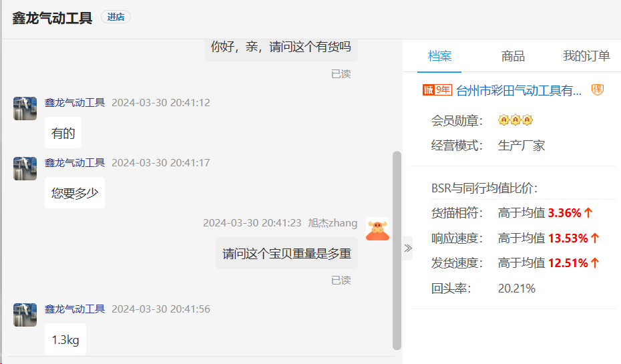This screenshot has width=621, height=364.
Task: Click the 有的 message bubble
Action: 63,133
